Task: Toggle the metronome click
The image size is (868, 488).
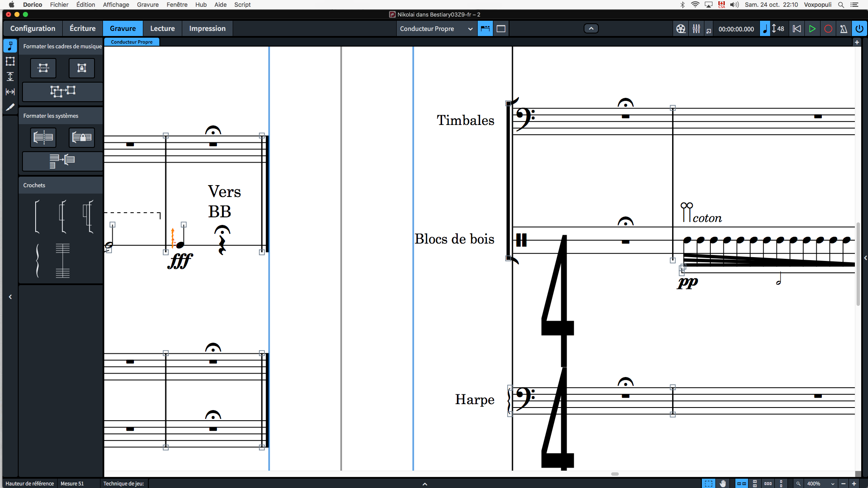Action: pyautogui.click(x=843, y=29)
